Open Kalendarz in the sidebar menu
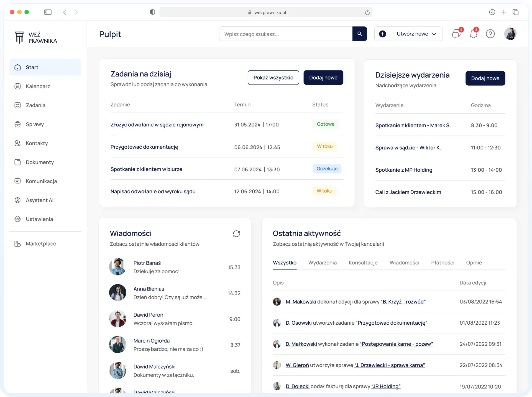Screen dimensions: 532x397 pos(38,86)
